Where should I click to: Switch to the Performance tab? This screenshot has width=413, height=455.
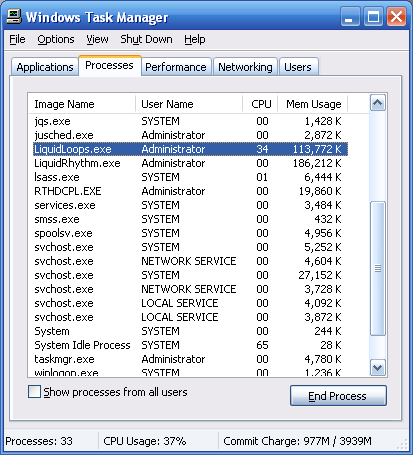click(x=176, y=67)
